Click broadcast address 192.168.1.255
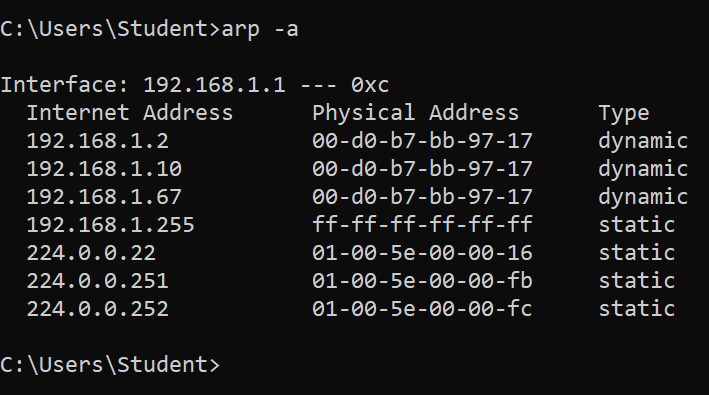Screen dimensions: 709x395 (x=111, y=225)
